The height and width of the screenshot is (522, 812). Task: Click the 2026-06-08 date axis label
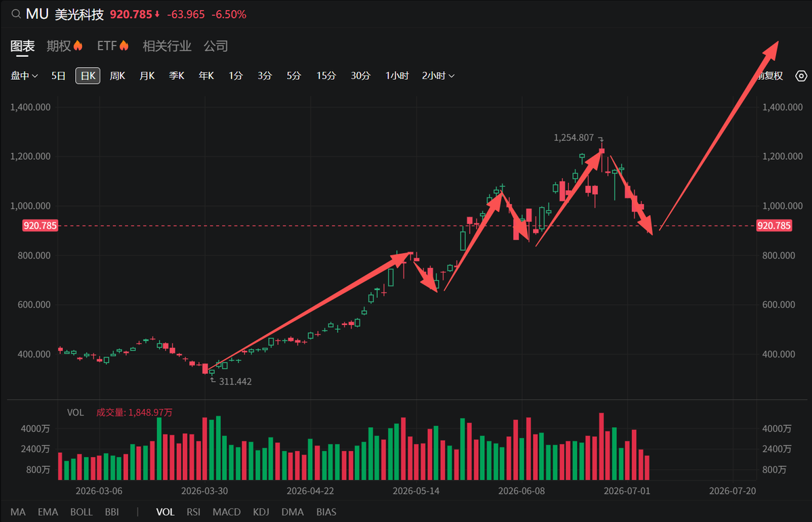coord(521,490)
